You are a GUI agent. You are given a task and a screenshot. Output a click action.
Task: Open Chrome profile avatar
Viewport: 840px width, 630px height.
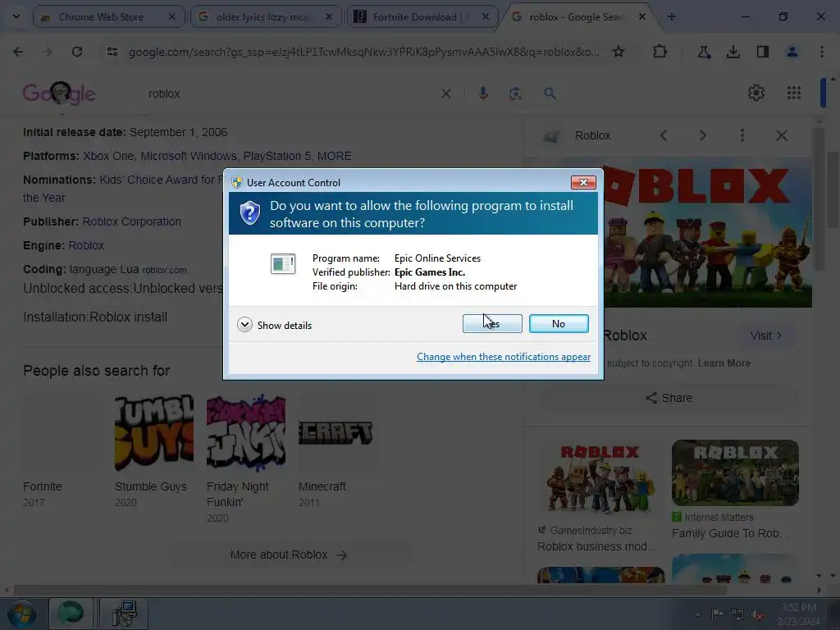tap(792, 52)
